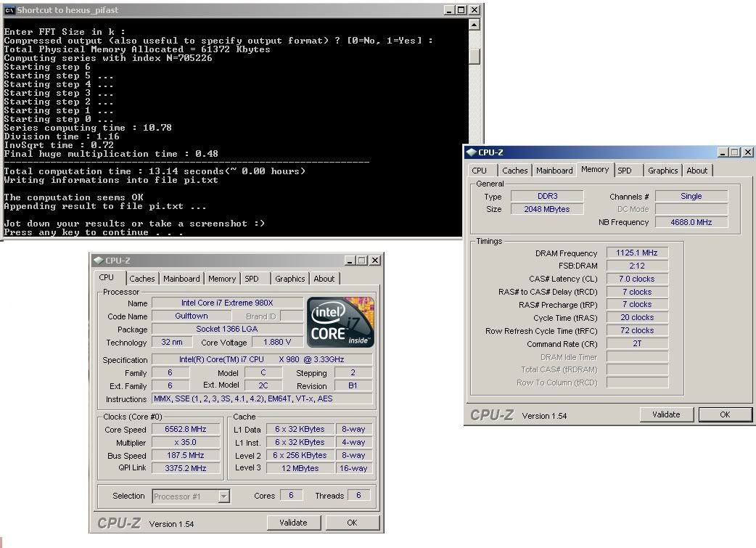Open SPD tab in processor CPU-Z window
Viewport: 756px width, 548px height.
(251, 279)
